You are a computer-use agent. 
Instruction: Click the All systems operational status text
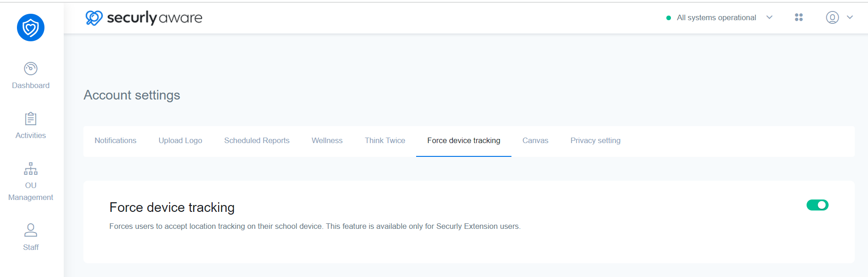tap(716, 18)
